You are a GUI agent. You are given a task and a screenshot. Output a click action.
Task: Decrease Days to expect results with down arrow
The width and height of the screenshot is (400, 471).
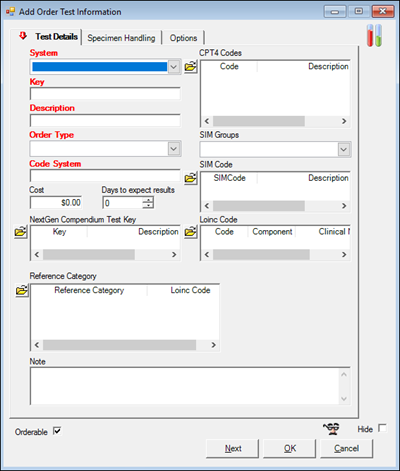pos(148,205)
